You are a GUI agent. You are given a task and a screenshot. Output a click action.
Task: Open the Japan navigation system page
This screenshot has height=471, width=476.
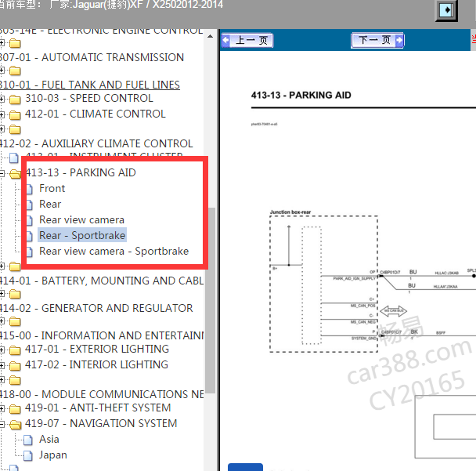click(x=52, y=455)
